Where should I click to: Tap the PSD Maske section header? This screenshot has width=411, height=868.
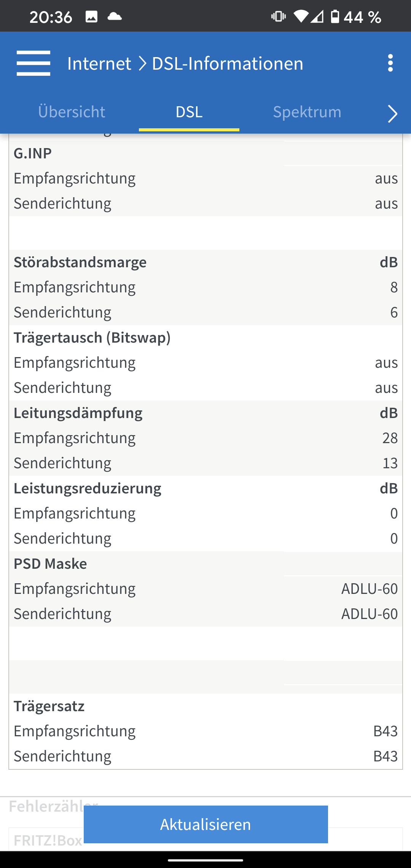[50, 564]
